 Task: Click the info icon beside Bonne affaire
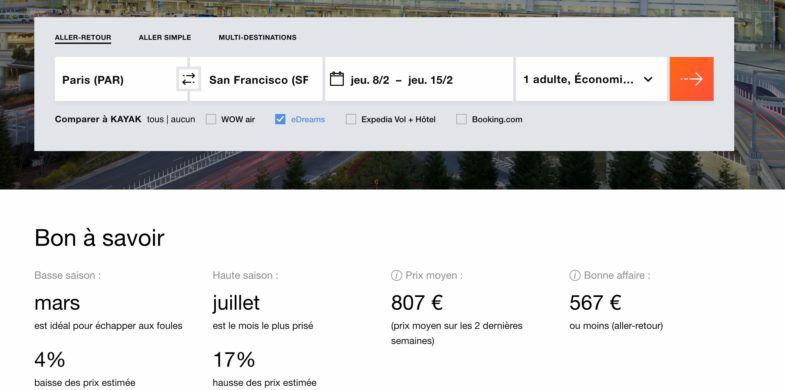tap(575, 275)
